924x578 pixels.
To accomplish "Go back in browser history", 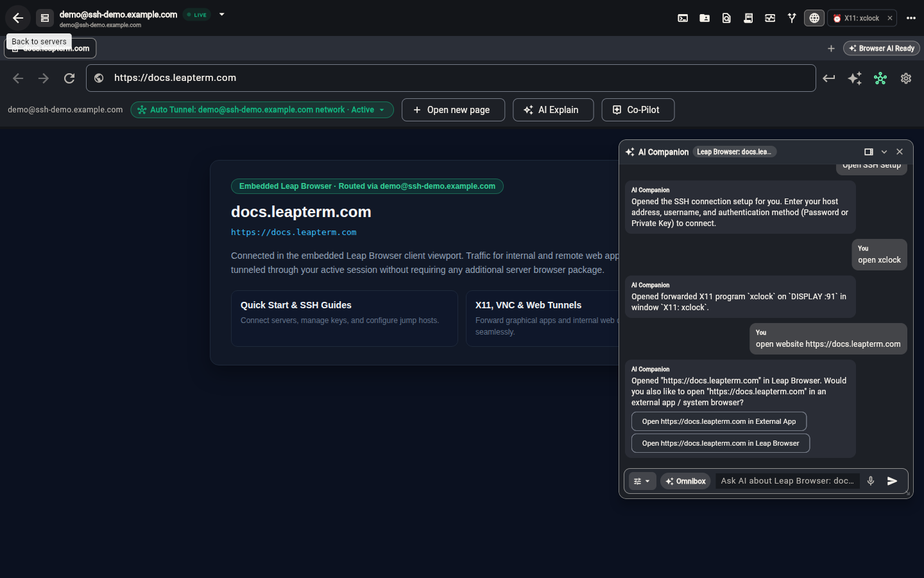I will [x=18, y=78].
